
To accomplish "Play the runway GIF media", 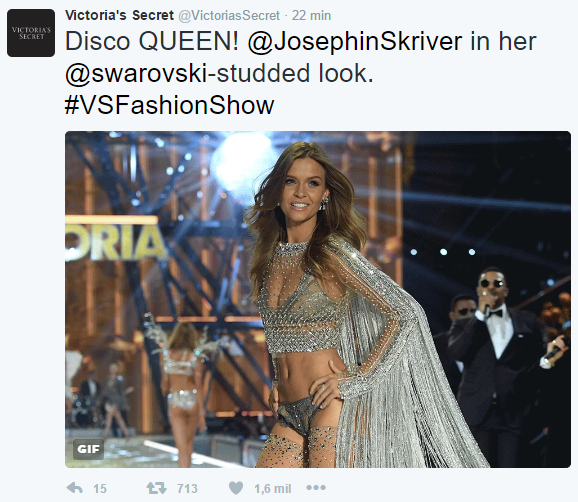I will (318, 299).
